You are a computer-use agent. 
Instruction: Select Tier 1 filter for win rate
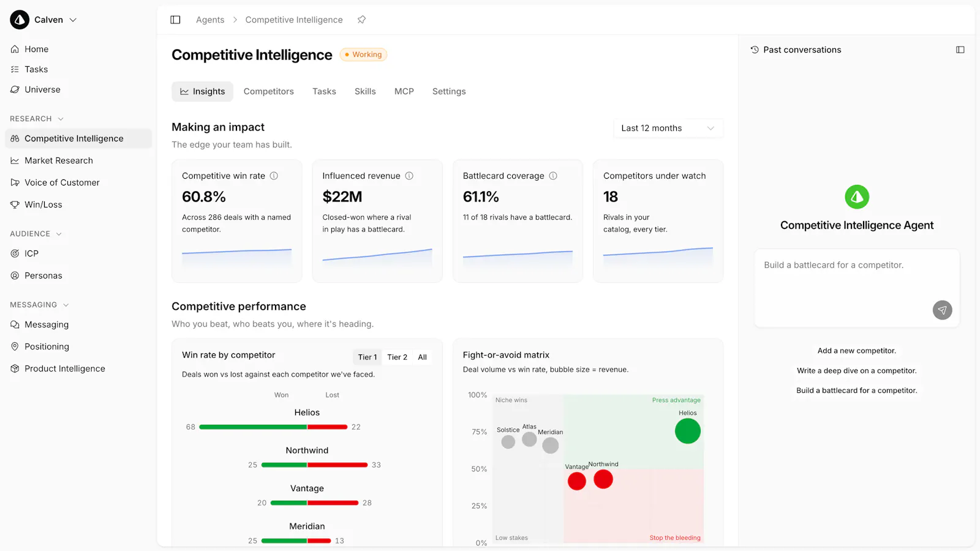coord(367,357)
